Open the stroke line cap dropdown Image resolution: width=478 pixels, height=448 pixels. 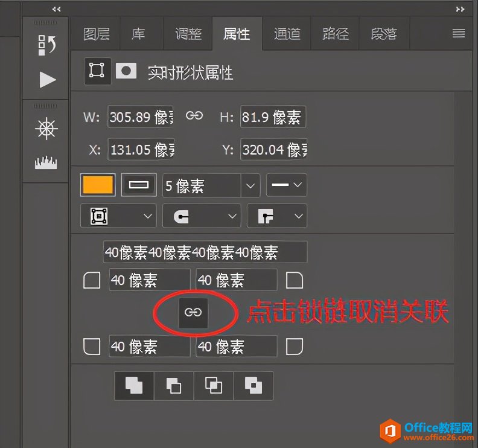[x=202, y=216]
